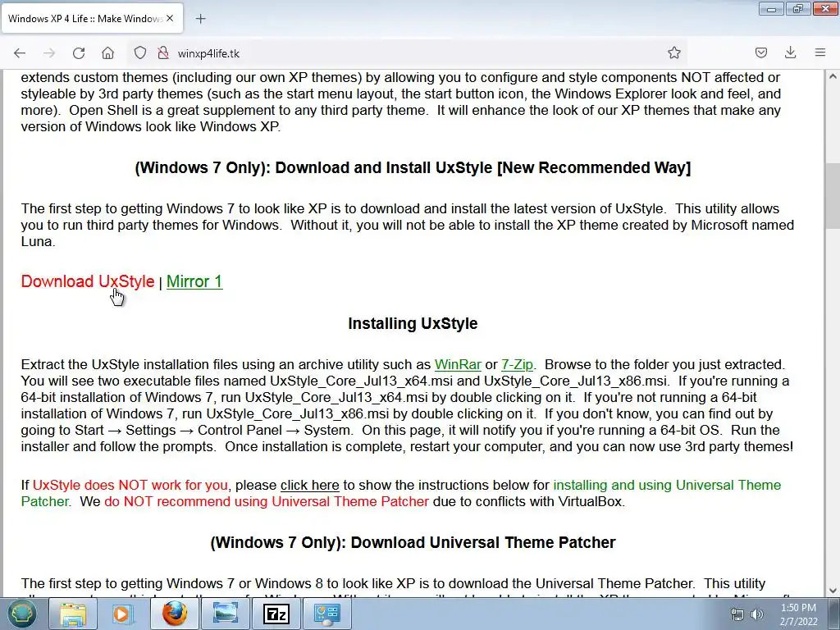Click the 'Installing UxStyle' heading
The height and width of the screenshot is (630, 840).
(413, 323)
